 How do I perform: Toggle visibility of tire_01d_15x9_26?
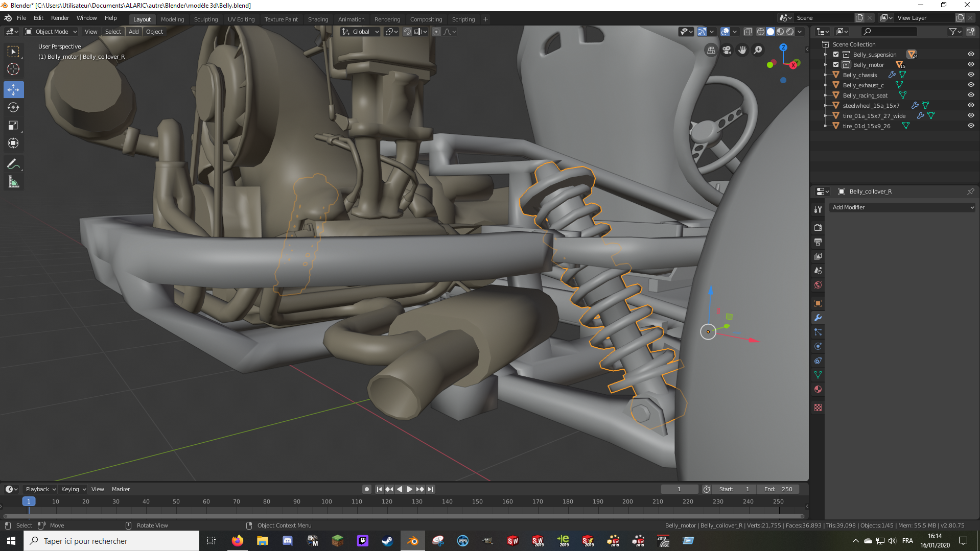970,126
